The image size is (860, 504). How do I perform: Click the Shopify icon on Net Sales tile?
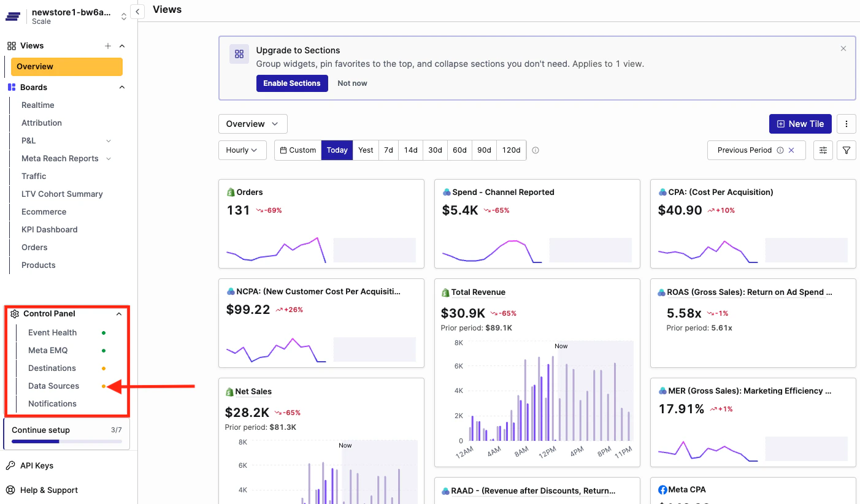(230, 392)
